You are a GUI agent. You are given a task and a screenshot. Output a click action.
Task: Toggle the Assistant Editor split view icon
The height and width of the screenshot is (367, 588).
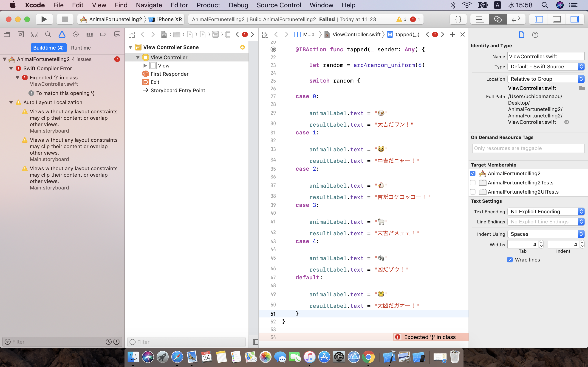(x=498, y=19)
